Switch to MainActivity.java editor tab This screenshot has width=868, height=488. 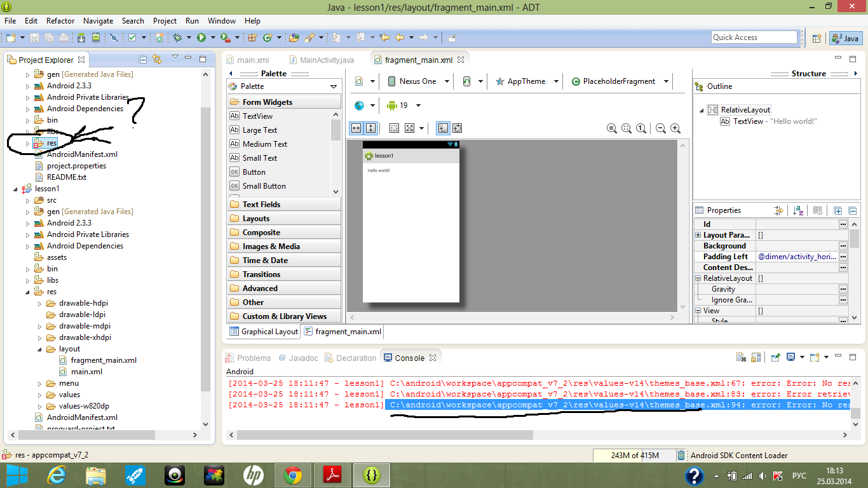[321, 60]
